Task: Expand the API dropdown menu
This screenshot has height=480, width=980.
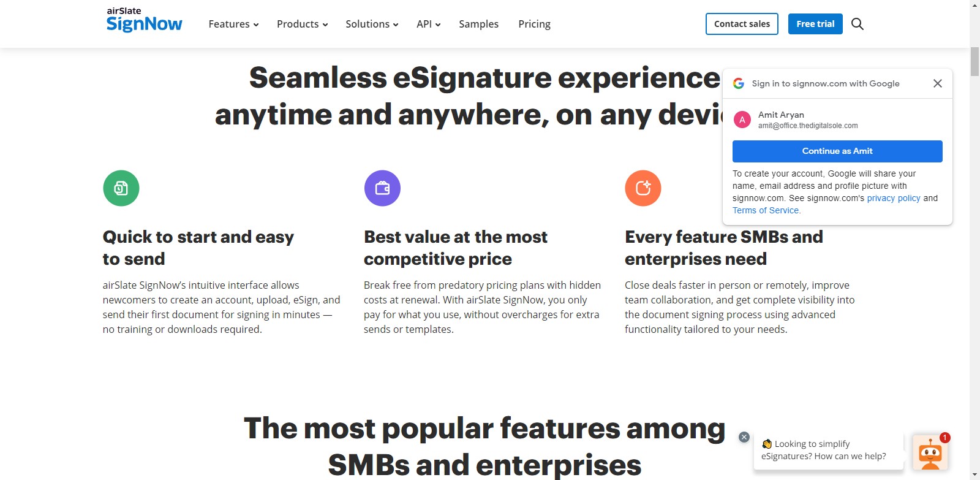Action: click(428, 24)
